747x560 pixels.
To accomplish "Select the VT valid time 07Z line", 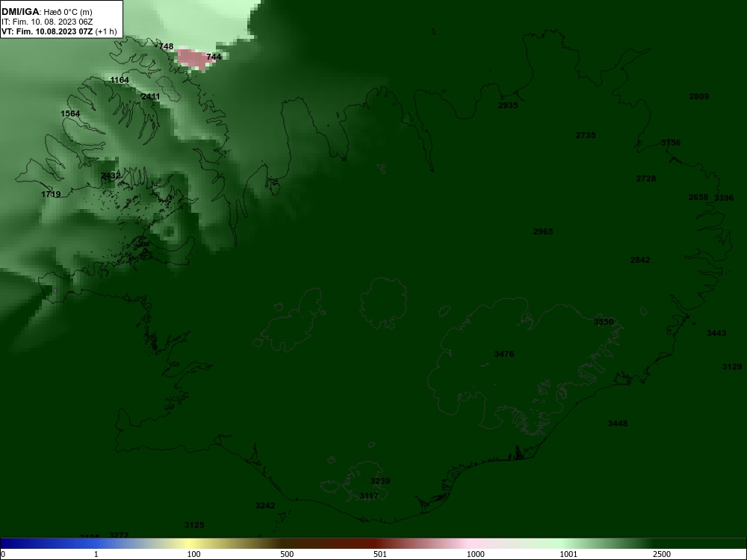I will [58, 32].
